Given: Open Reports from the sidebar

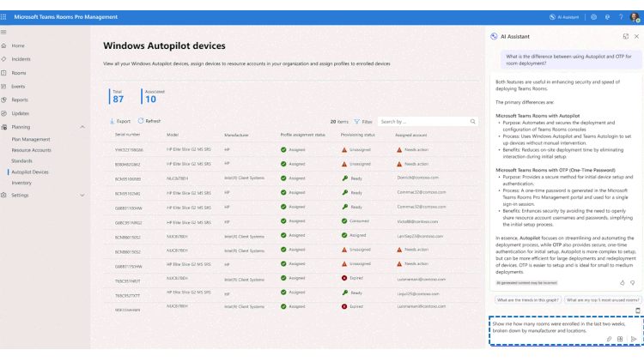Looking at the screenshot, I should 20,100.
